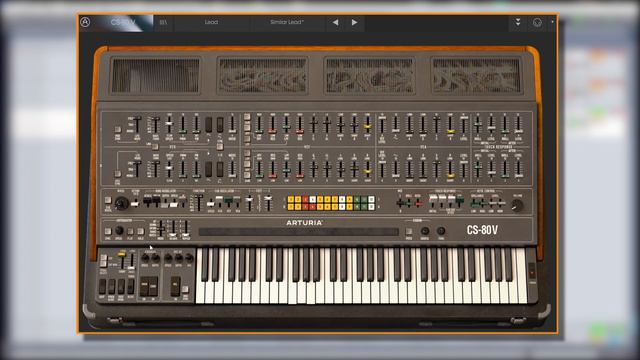Image resolution: width=640 pixels, height=360 pixels.
Task: Open the preset browser library icon
Action: (163, 22)
